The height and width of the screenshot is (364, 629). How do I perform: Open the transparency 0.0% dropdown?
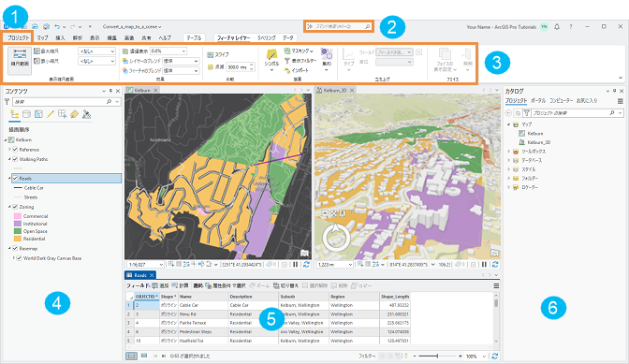(x=168, y=51)
